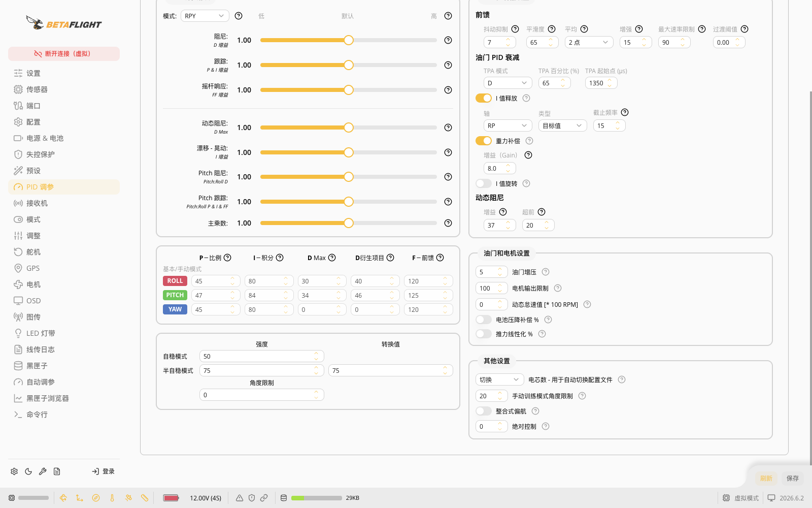Enable 整合式偏航 toggle
Screen dimensions: 812x508
(484, 411)
